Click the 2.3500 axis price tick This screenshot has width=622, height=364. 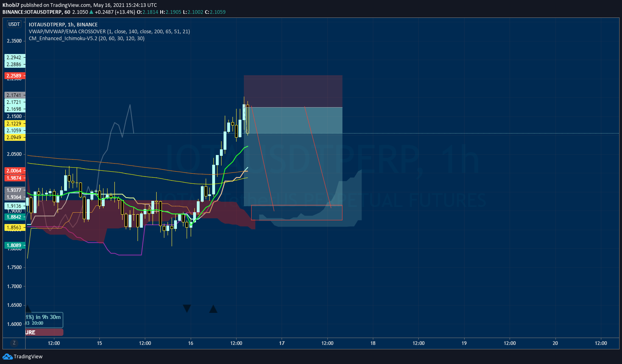tap(14, 41)
